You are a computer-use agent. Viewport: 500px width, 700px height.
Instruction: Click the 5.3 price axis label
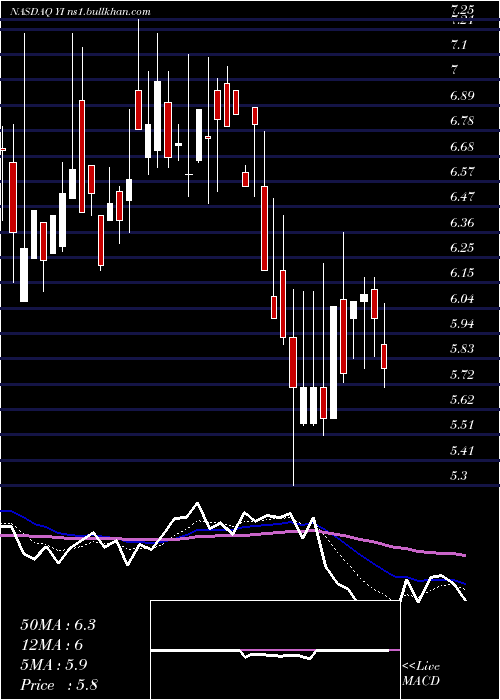459,475
